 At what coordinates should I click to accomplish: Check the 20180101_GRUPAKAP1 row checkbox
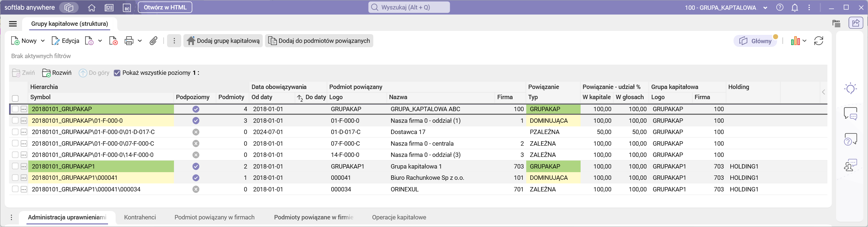tap(15, 166)
